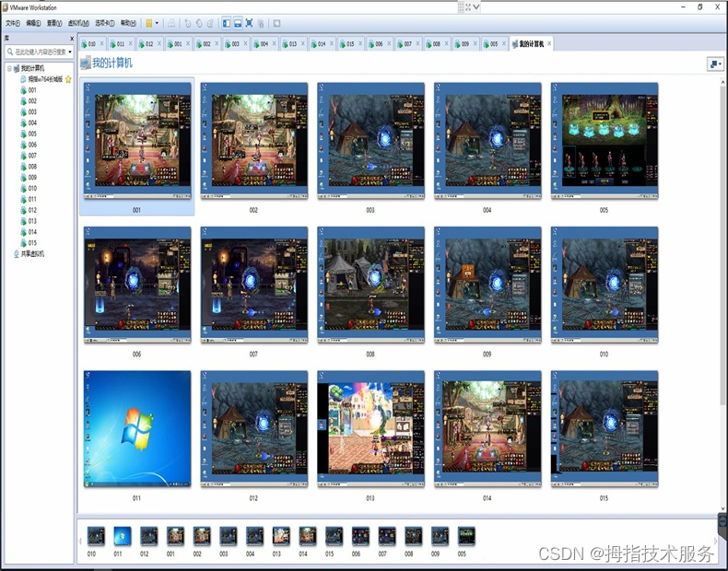Screen dimensions: 728x571
Task: Open the 帮助 (Help) menu
Action: (x=128, y=23)
